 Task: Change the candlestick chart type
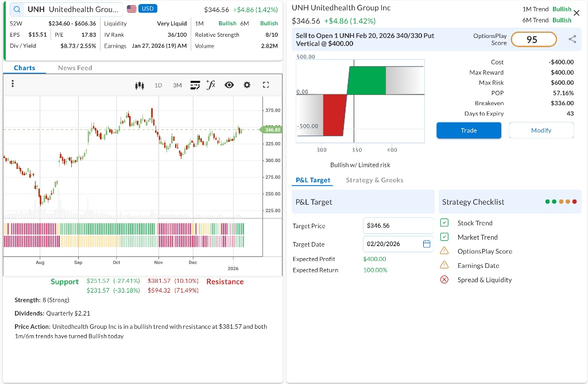[x=139, y=85]
